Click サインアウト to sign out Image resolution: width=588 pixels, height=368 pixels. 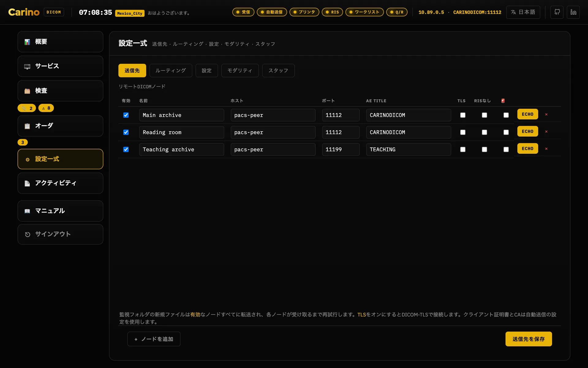[60, 234]
